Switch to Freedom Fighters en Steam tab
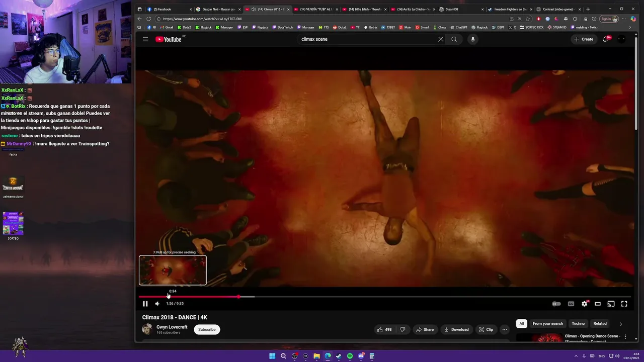The width and height of the screenshot is (644, 362). coord(510,9)
